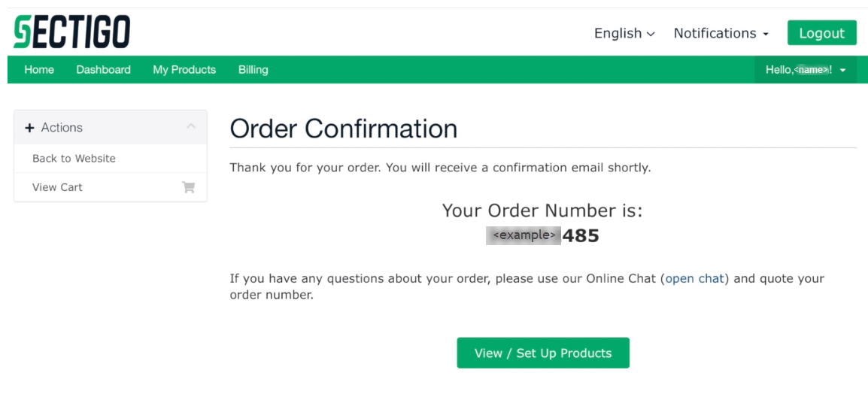Go to the Home menu item
The width and height of the screenshot is (868, 397).
tap(39, 70)
